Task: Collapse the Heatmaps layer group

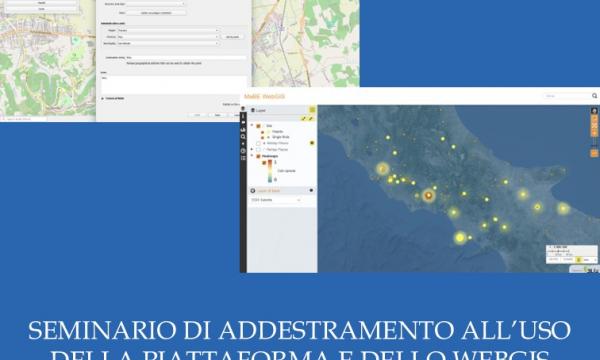Action: [252, 156]
